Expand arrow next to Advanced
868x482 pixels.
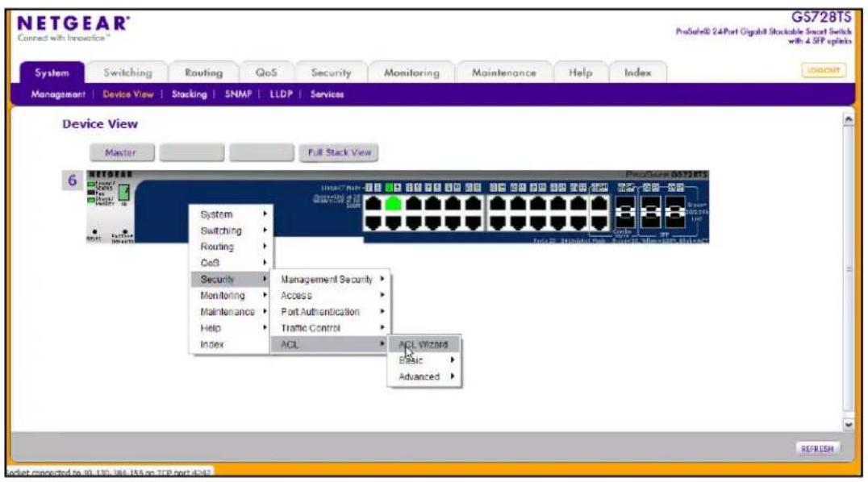click(x=453, y=376)
